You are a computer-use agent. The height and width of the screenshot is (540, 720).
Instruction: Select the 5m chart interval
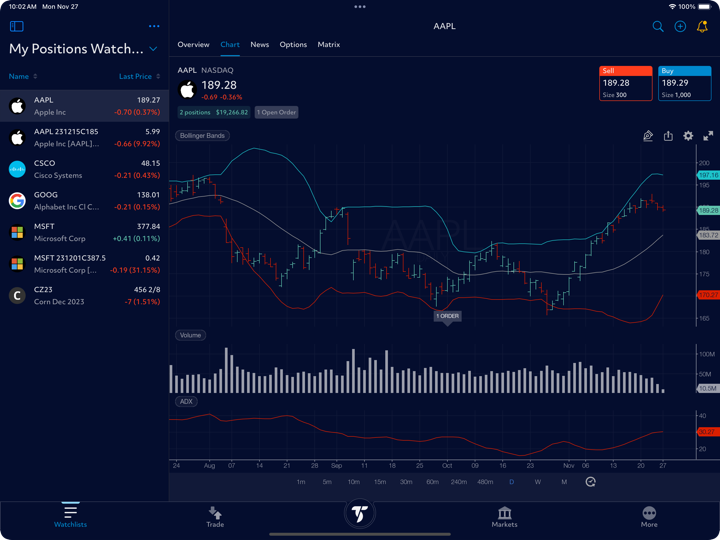(327, 482)
